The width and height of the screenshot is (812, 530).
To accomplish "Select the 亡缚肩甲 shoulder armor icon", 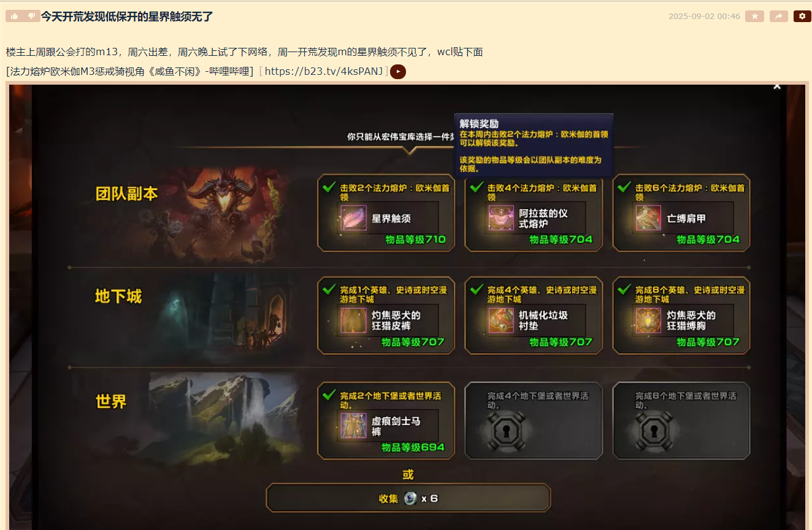I will [648, 218].
